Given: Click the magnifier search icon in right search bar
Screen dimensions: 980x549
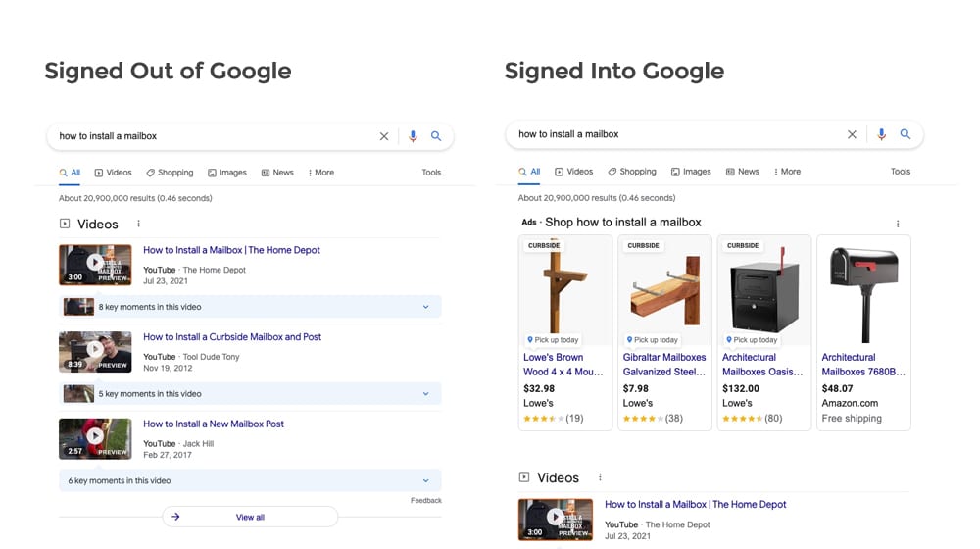Looking at the screenshot, I should point(905,134).
